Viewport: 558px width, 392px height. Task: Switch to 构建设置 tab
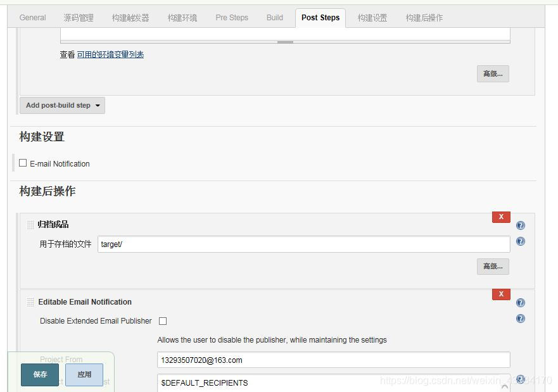click(x=372, y=18)
